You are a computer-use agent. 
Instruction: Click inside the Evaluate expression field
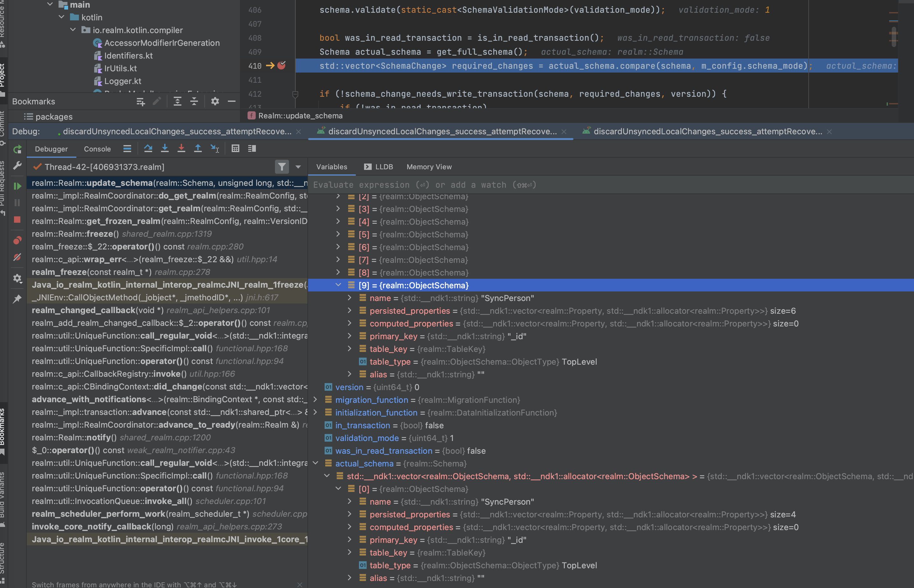click(420, 185)
